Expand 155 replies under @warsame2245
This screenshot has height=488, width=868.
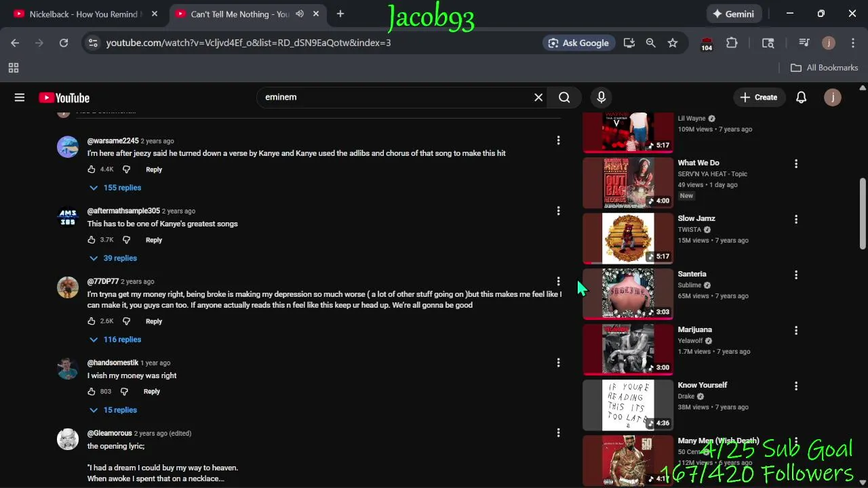coord(115,188)
